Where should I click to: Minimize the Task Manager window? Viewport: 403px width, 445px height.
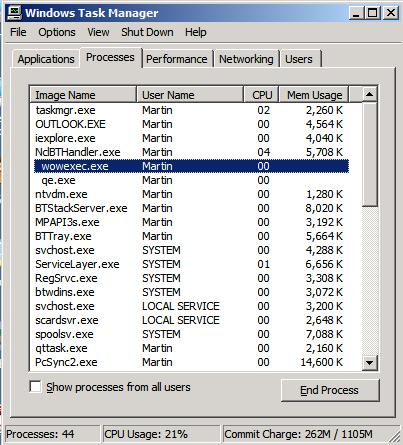[356, 13]
